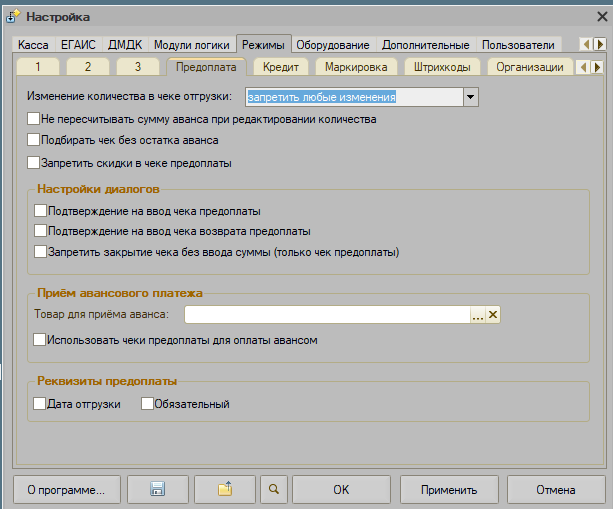
Task: Switch to the Оборудование tab
Action: (x=333, y=45)
